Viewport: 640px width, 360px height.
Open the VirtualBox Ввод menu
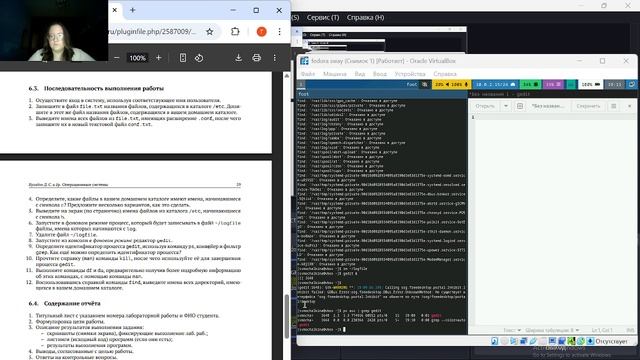click(x=380, y=74)
